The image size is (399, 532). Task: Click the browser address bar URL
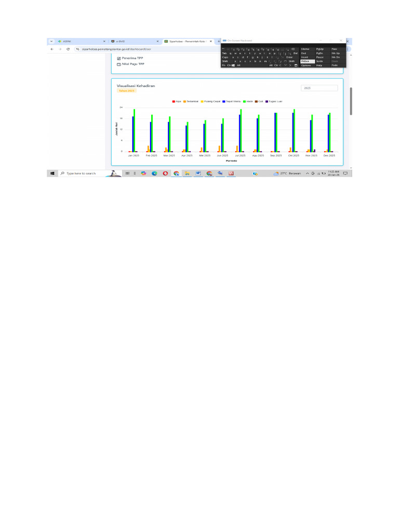pyautogui.click(x=116, y=49)
